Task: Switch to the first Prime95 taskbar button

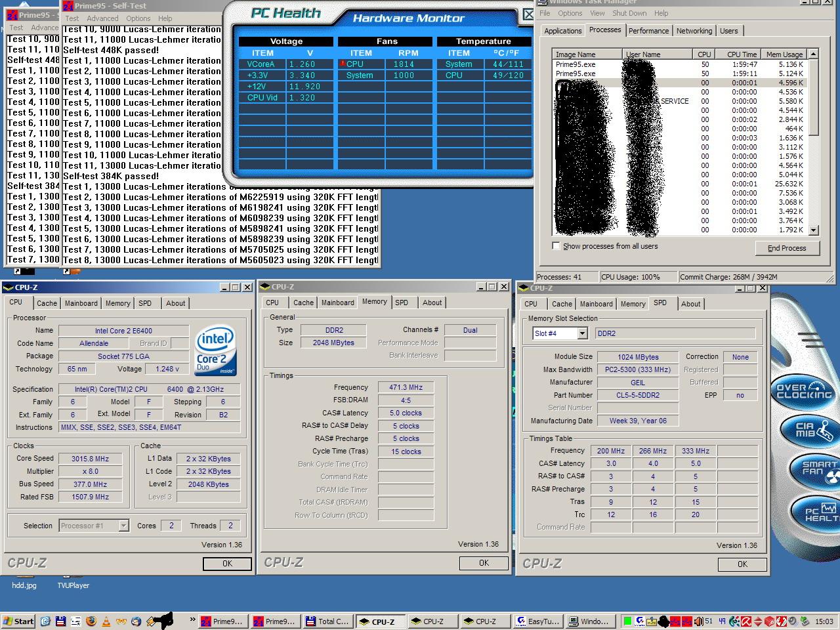Action: coord(222,621)
